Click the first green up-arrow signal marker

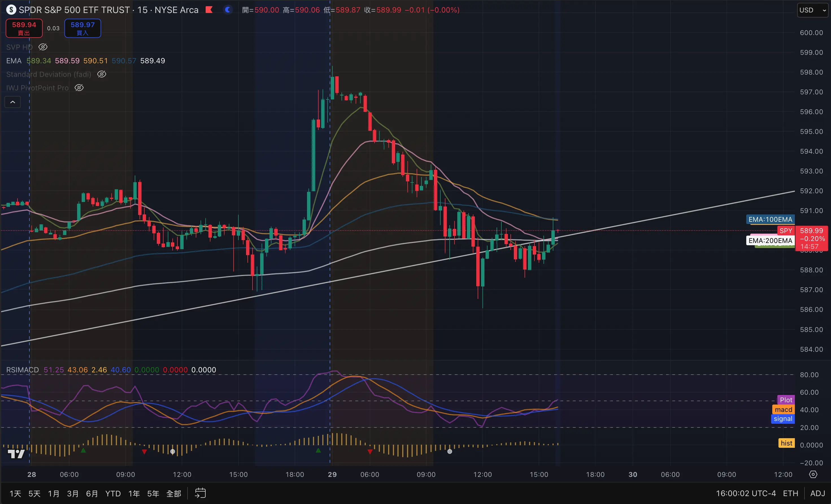[x=83, y=450]
